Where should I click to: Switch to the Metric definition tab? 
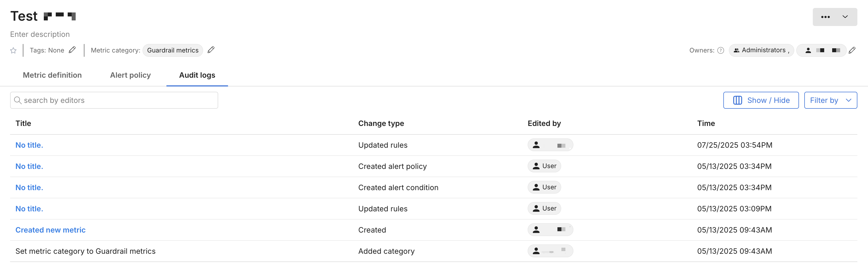coord(52,75)
